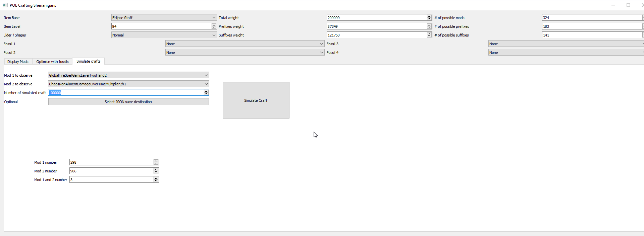644x236 pixels.
Task: Click the POE Crafting Shenanigans app icon
Action: [5, 5]
